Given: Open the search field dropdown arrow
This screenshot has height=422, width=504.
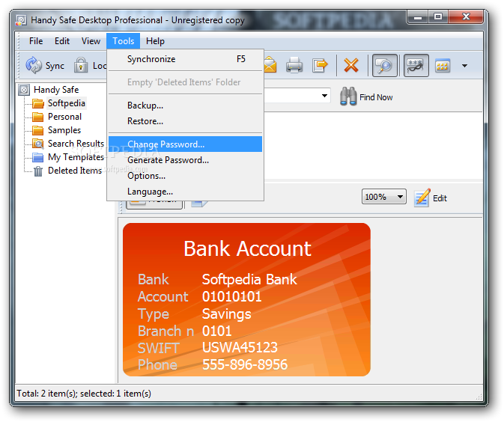Looking at the screenshot, I should 324,96.
